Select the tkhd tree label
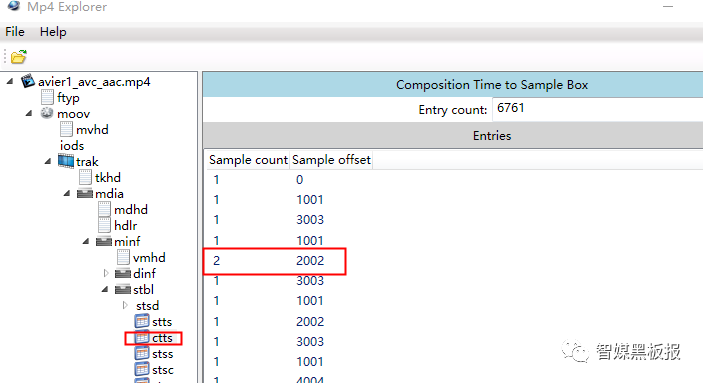This screenshot has width=703, height=383. [x=108, y=178]
